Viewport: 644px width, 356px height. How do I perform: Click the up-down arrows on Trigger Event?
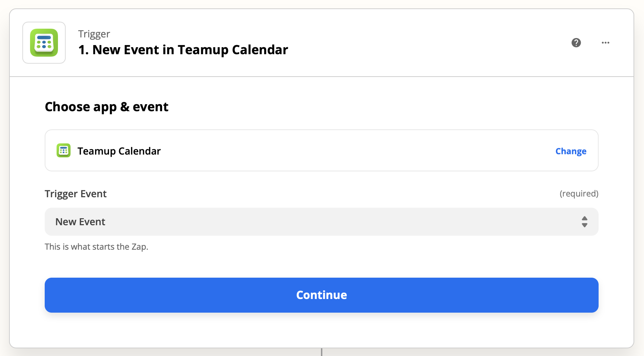pyautogui.click(x=585, y=222)
